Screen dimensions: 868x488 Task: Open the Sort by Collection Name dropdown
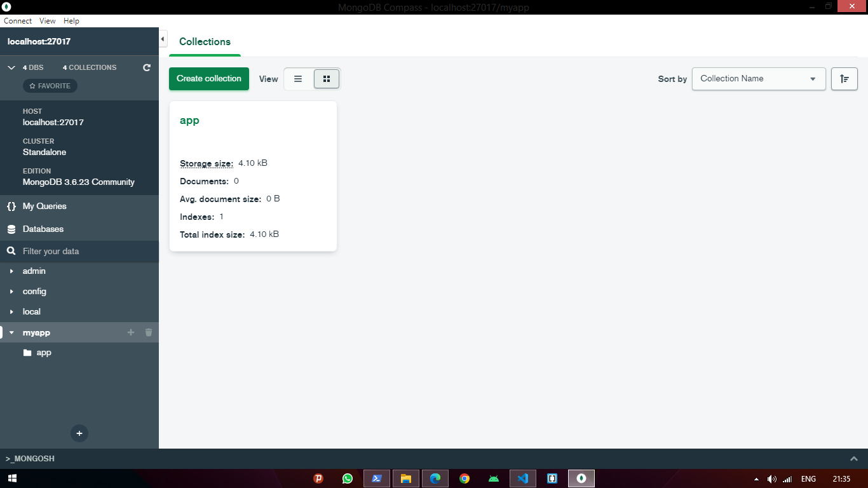click(x=759, y=79)
